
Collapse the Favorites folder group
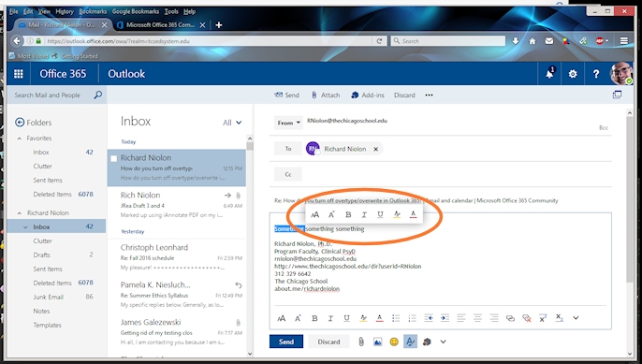20,138
